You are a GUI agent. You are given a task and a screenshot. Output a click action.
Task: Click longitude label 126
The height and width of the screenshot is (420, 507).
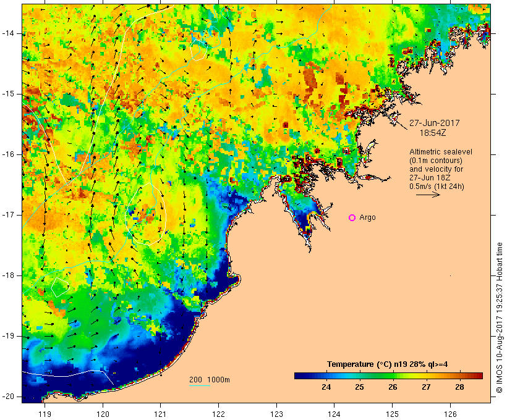[450, 414]
